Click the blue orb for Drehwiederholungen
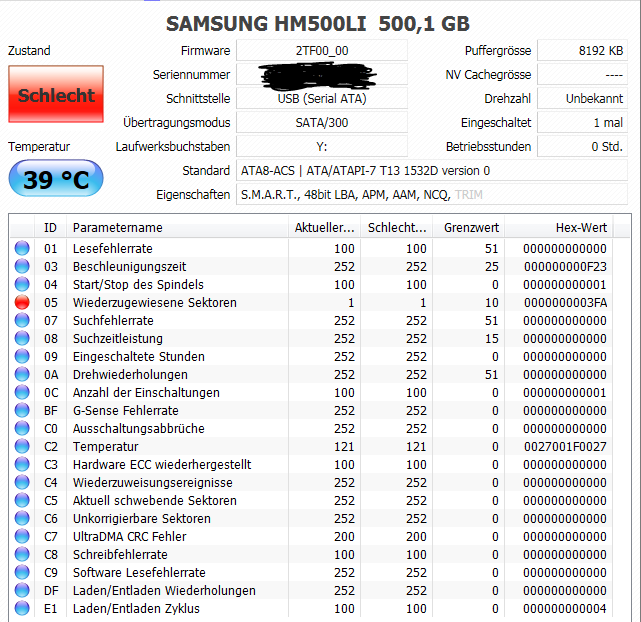641x622 pixels. [x=22, y=374]
